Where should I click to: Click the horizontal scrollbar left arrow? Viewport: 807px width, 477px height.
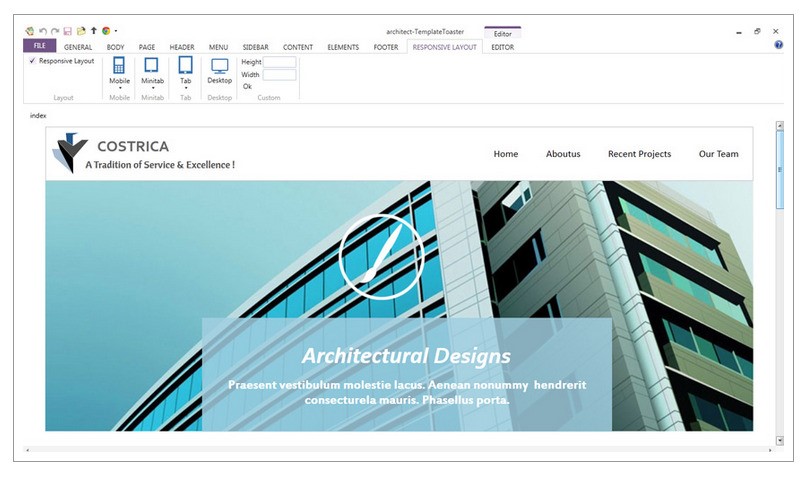coord(28,450)
